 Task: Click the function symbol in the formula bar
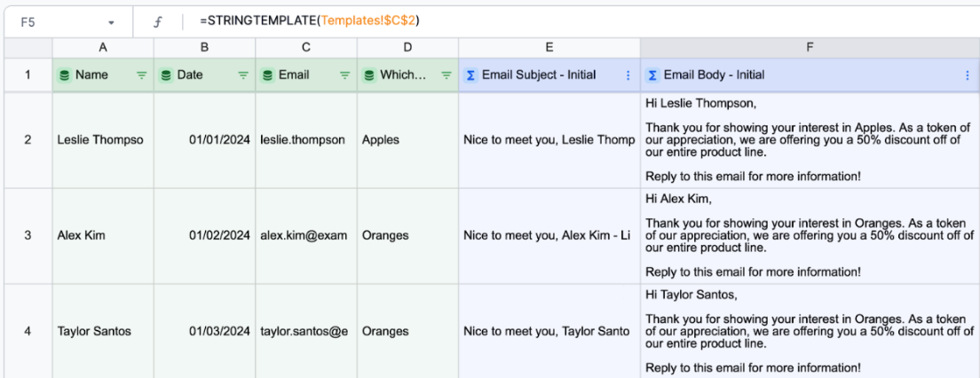point(158,22)
